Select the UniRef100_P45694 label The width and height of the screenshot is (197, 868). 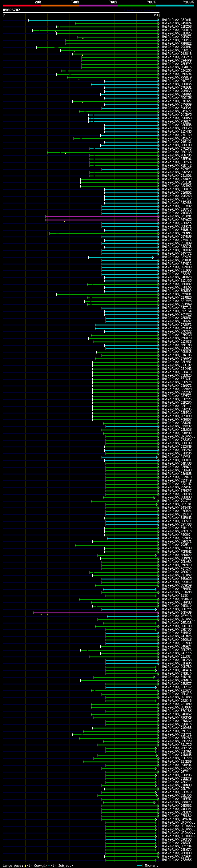[176, 819]
